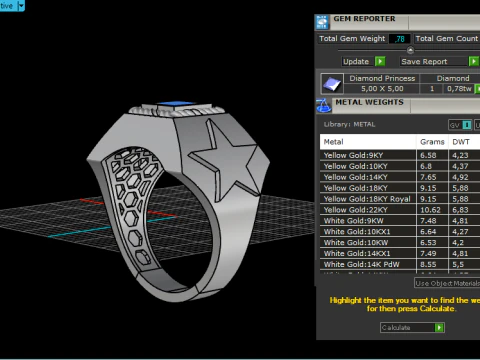Click the Total Gem Weight value field
Image resolution: width=480 pixels, height=360 pixels.
click(x=400, y=39)
